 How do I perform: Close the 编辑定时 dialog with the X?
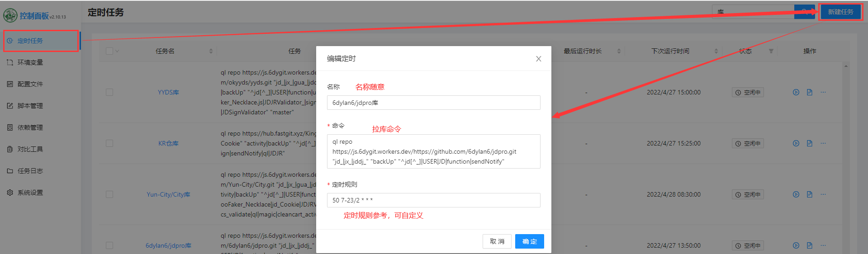(x=538, y=59)
